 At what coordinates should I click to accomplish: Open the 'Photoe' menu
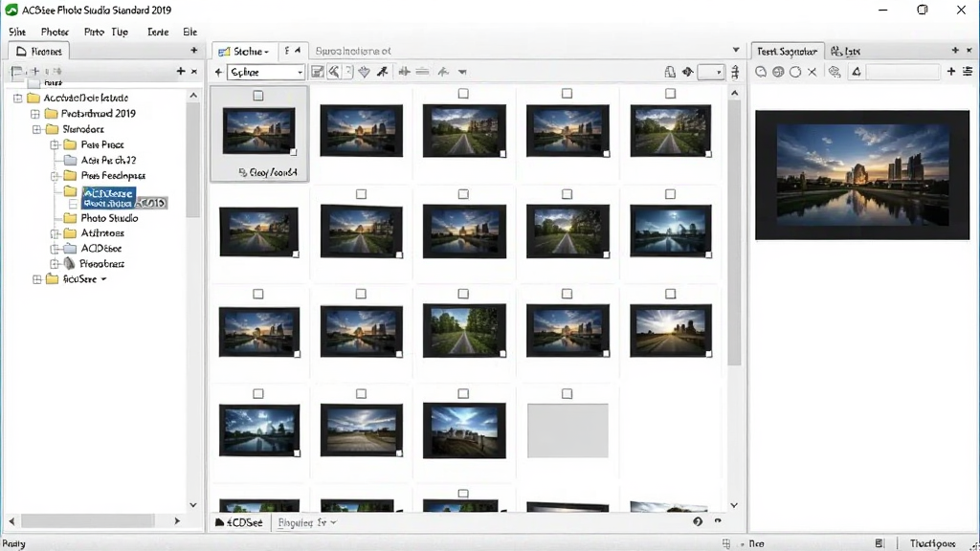[x=55, y=32]
